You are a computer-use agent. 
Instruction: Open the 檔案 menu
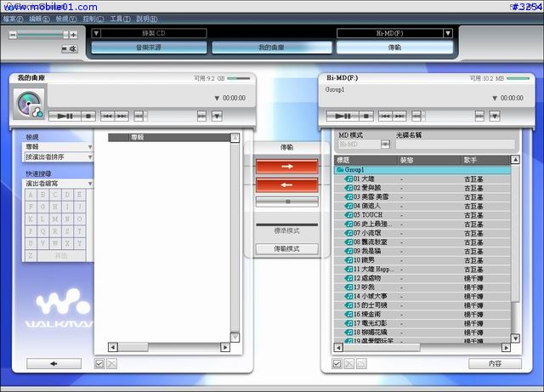(x=14, y=19)
